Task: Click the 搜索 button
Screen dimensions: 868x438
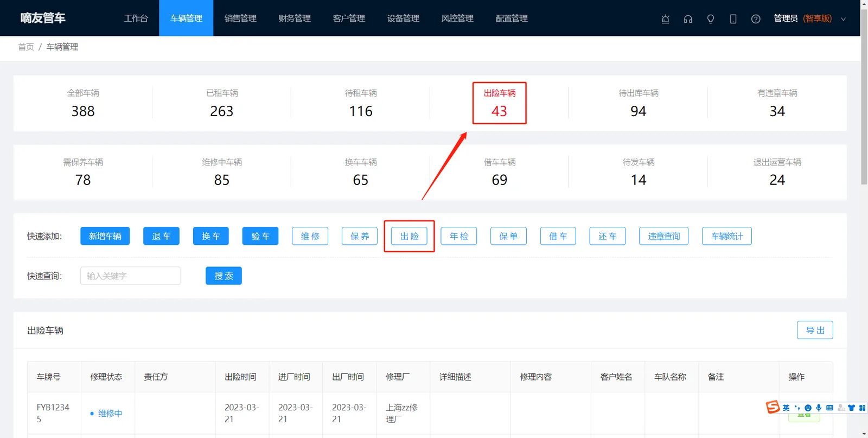Action: click(224, 276)
